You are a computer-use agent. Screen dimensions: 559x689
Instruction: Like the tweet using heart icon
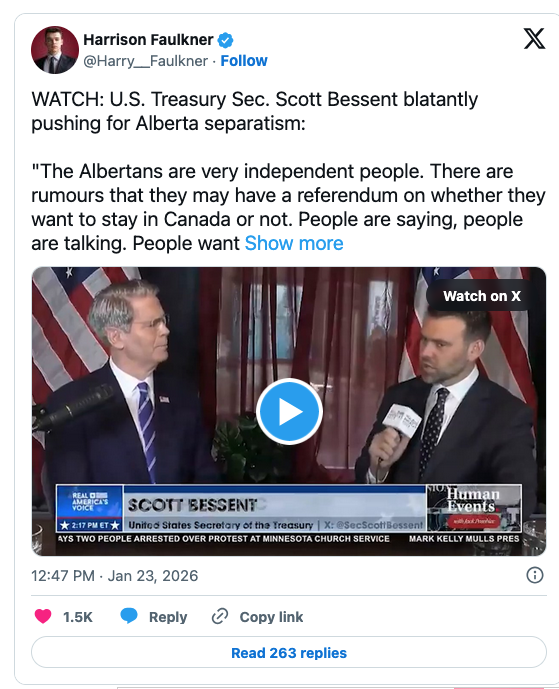click(43, 616)
